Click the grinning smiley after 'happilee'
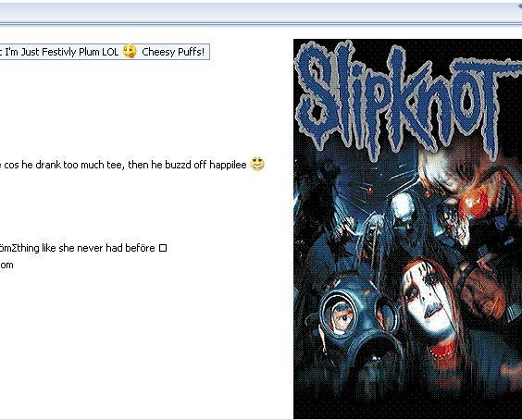 coord(257,164)
